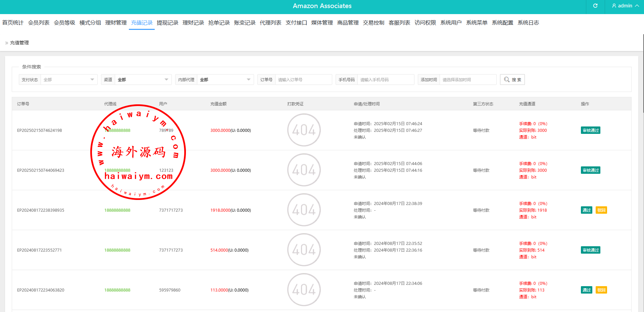This screenshot has width=644, height=312.
Task: Expand the 支付状态 dropdown
Action: [69, 80]
